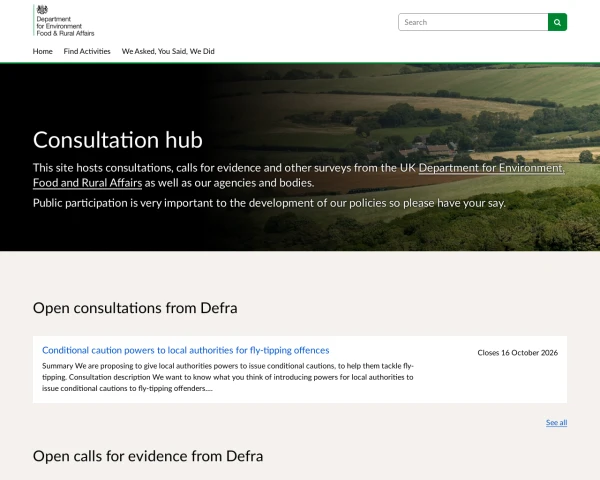Click the green search magnifier button

pyautogui.click(x=557, y=22)
